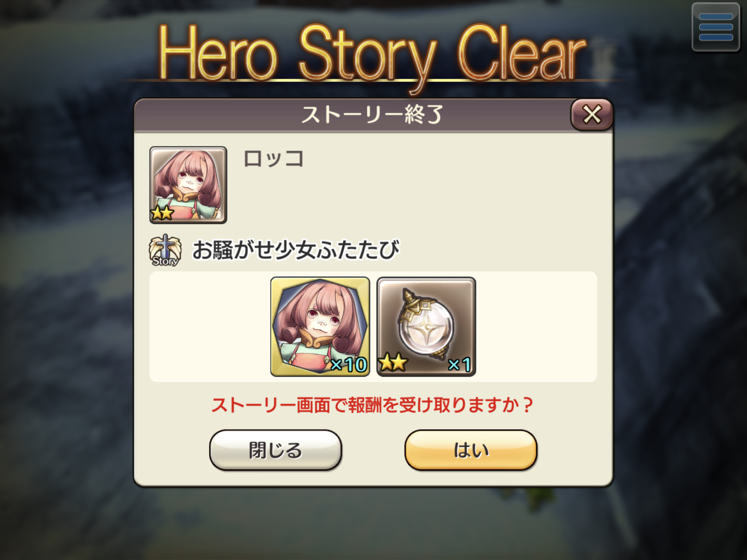Click the ×1 quantity on orb reward
Image resolution: width=747 pixels, height=560 pixels.
pos(459,365)
